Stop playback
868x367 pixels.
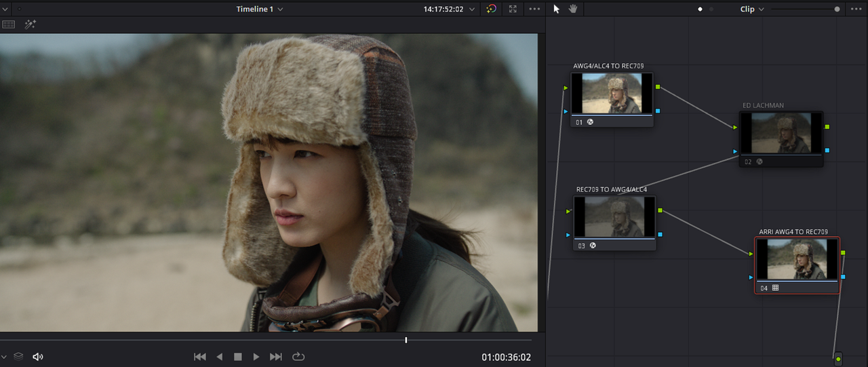[238, 356]
